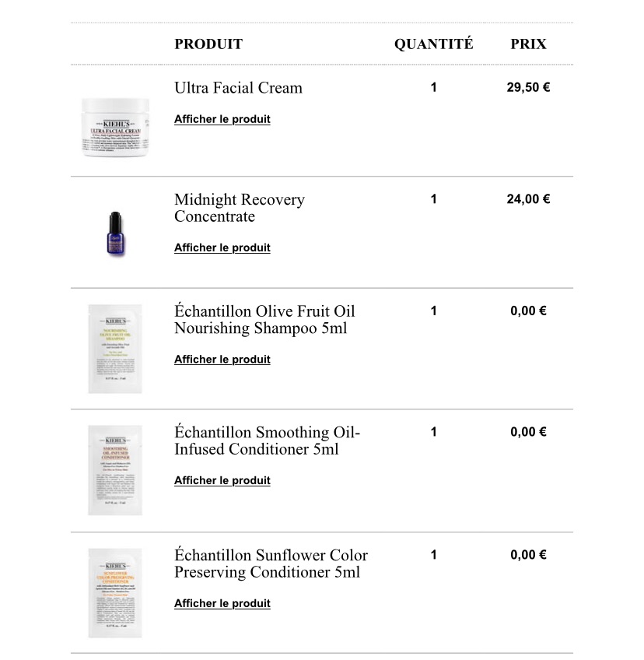Select the Midnight Recovery Concentrate title text
The height and width of the screenshot is (660, 644).
coord(240,208)
